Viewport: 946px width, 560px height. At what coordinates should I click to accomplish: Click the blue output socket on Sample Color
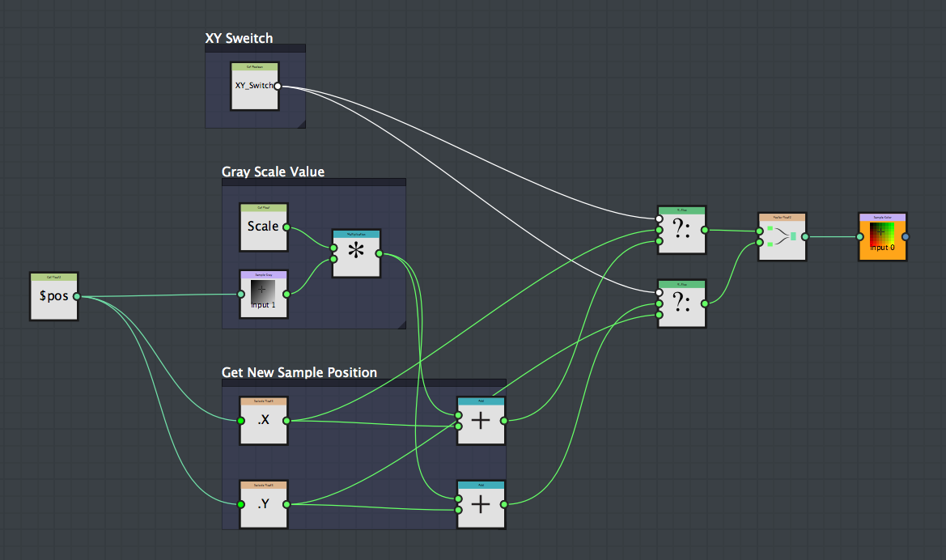coord(907,237)
